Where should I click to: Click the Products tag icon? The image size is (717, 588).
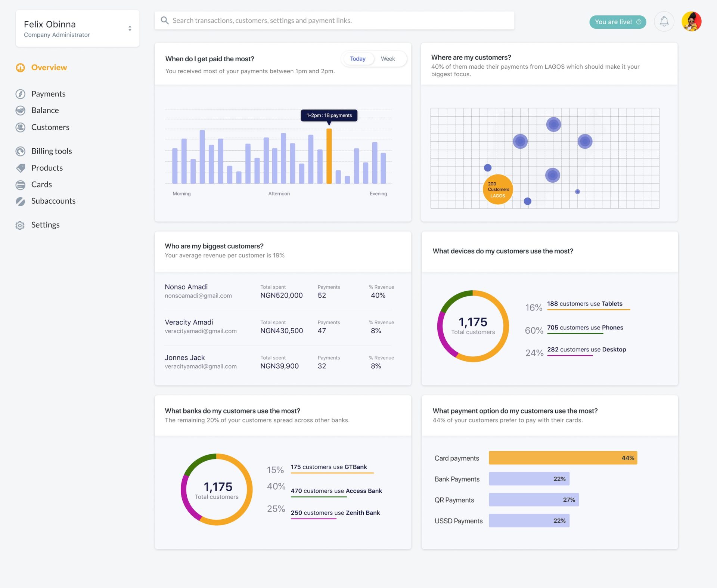[21, 168]
